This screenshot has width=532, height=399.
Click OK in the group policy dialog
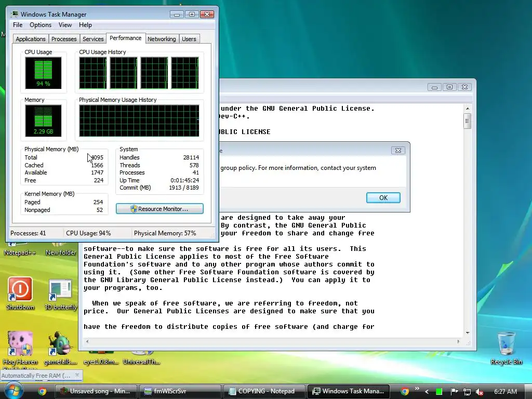tap(383, 198)
